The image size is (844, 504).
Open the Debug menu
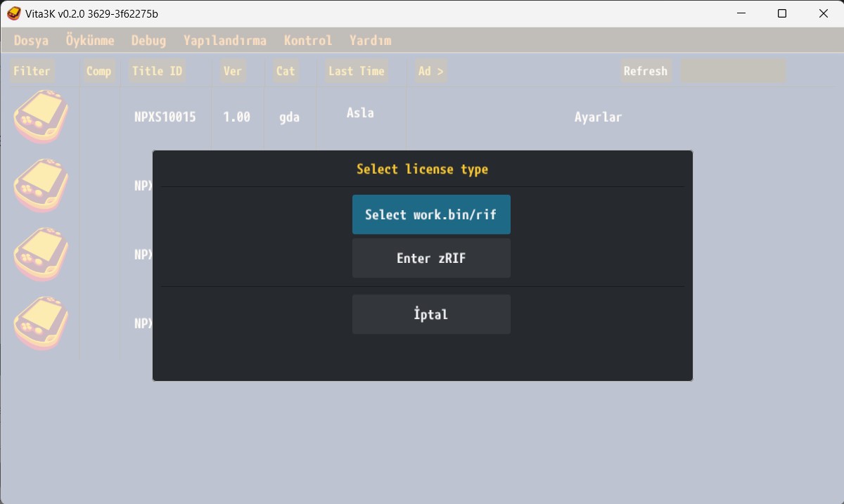(x=149, y=41)
